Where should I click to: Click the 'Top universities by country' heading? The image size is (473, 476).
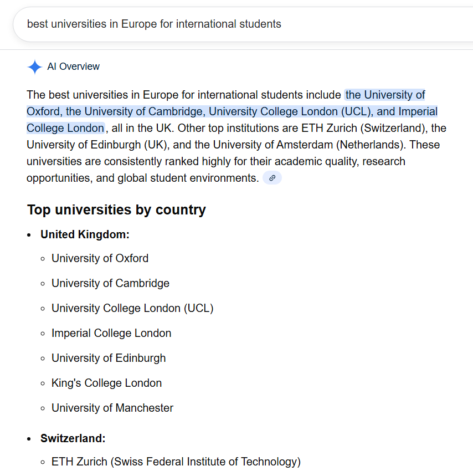coord(116,210)
